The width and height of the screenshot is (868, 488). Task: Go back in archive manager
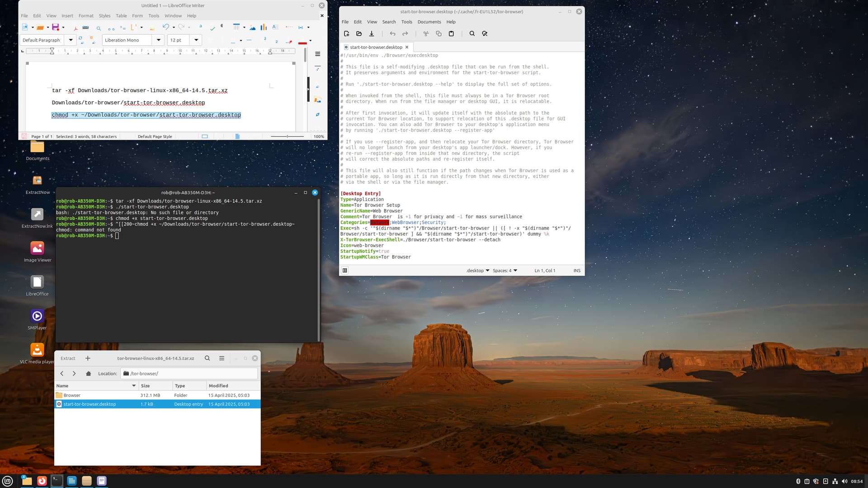click(62, 374)
